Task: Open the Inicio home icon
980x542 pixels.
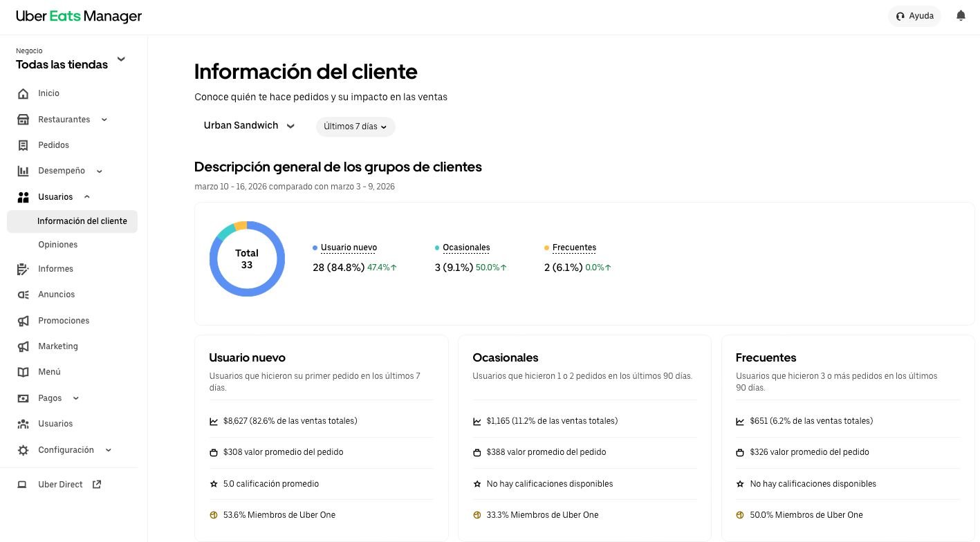Action: click(24, 94)
